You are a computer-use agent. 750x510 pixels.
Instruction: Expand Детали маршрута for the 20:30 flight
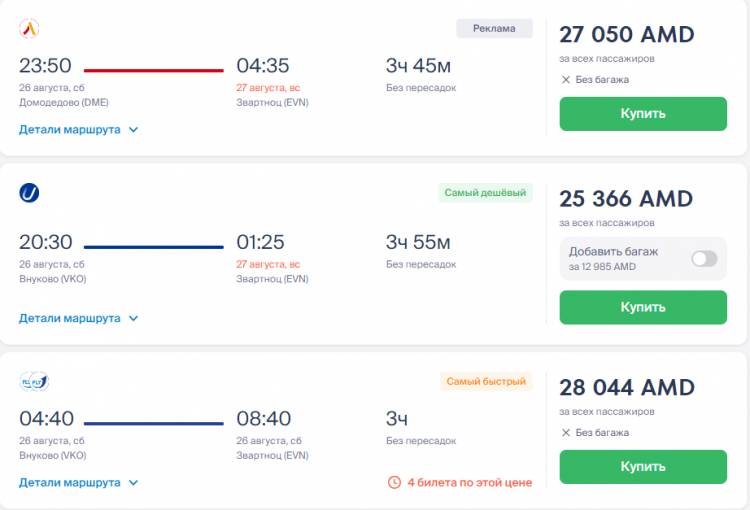(x=79, y=318)
